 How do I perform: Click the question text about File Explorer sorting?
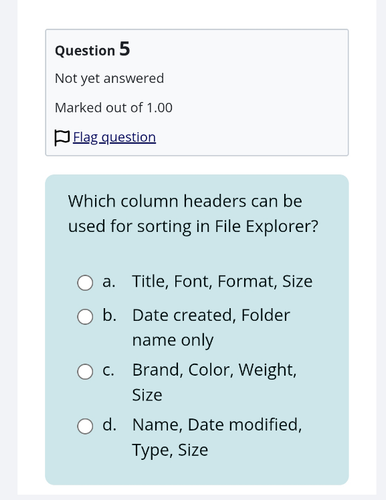click(x=193, y=214)
